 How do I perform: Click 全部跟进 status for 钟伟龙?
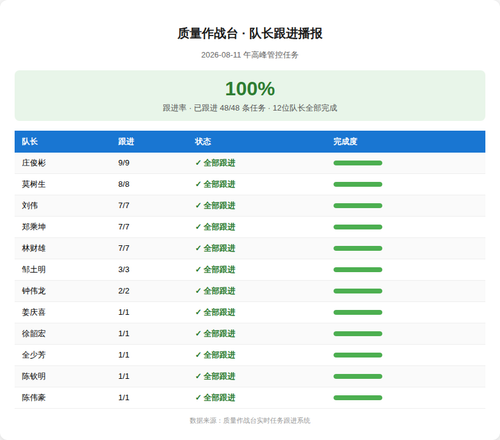coord(215,291)
